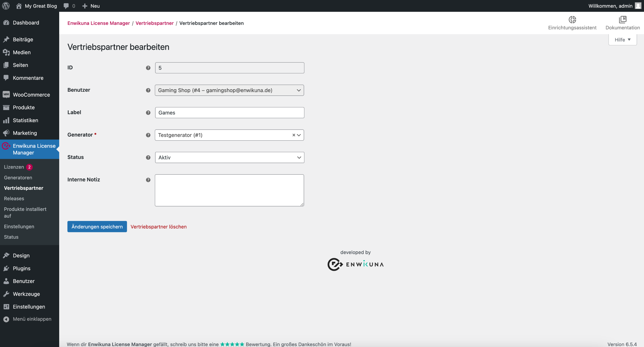Click the Interne Notiz text area field

coord(230,190)
